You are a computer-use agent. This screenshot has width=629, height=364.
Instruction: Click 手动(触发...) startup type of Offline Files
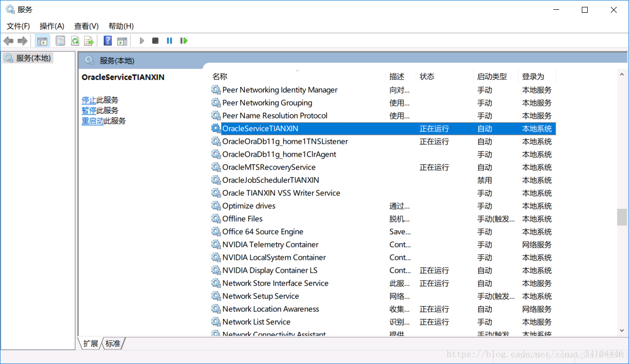(496, 219)
